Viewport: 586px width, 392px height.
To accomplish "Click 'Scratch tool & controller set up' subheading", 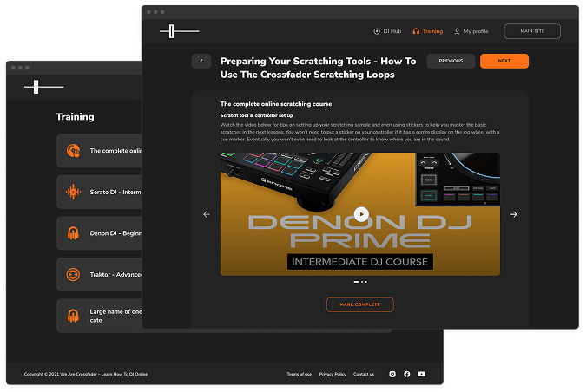I will click(x=256, y=115).
